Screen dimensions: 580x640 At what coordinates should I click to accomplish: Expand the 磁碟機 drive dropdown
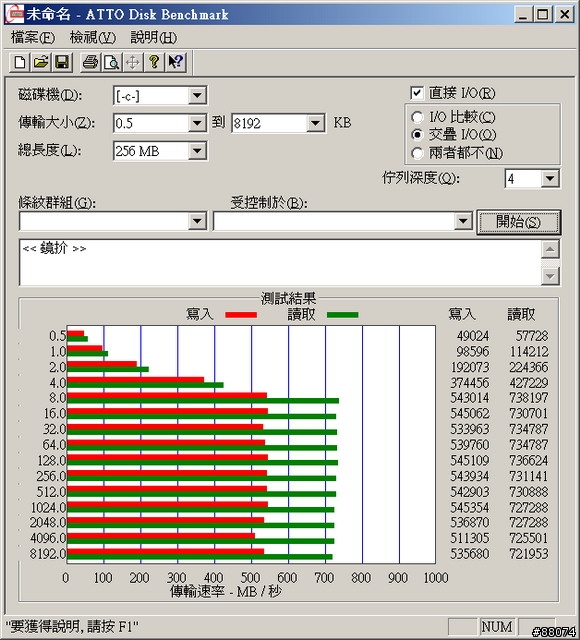coord(197,96)
